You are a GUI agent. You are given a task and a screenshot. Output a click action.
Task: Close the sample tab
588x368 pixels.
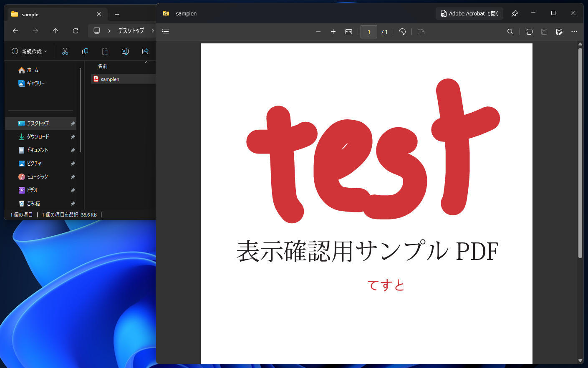pos(98,14)
